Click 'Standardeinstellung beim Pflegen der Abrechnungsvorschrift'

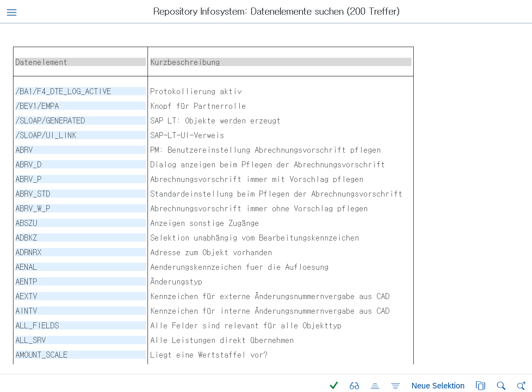coord(276,194)
